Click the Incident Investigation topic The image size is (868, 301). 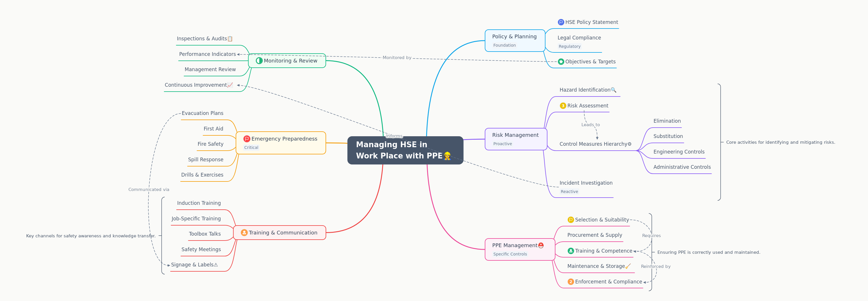pos(586,183)
